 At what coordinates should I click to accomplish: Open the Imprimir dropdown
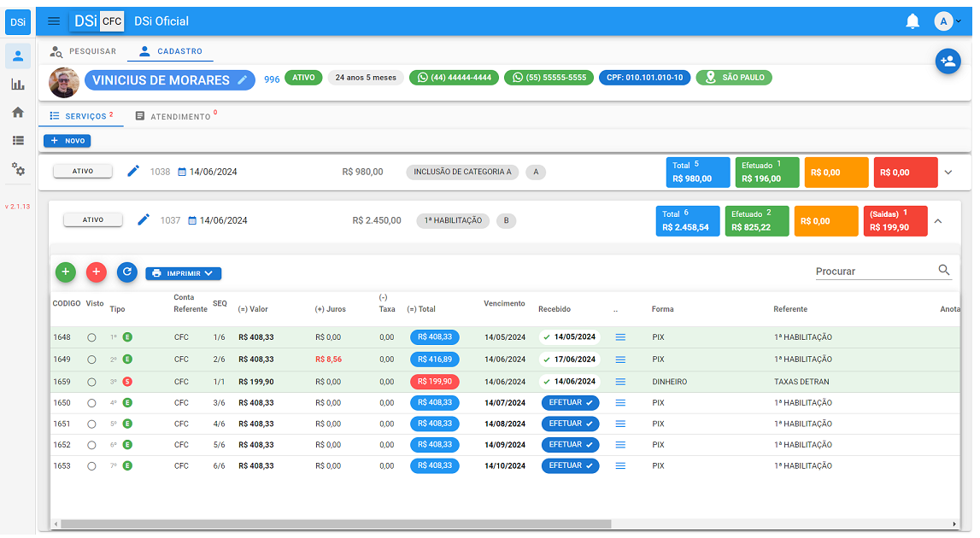[184, 274]
